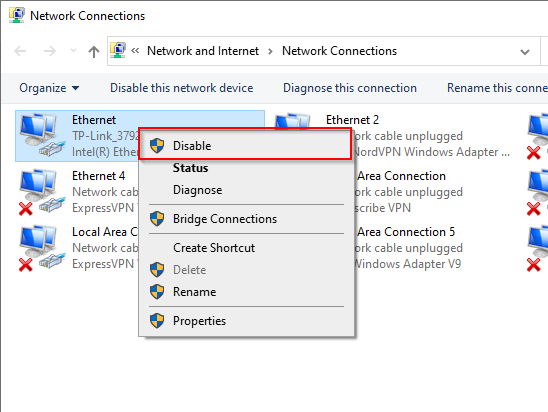
Task: Go up one folder level arrow
Action: click(x=93, y=52)
